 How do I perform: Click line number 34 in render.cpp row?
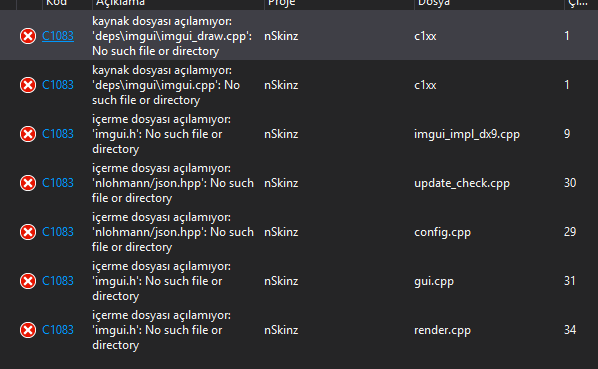point(570,330)
